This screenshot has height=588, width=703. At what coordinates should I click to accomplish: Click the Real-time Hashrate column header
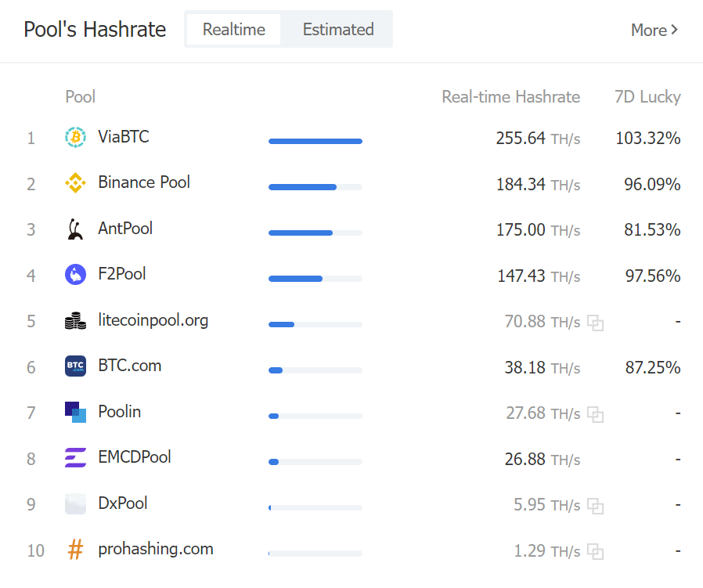coord(510,96)
